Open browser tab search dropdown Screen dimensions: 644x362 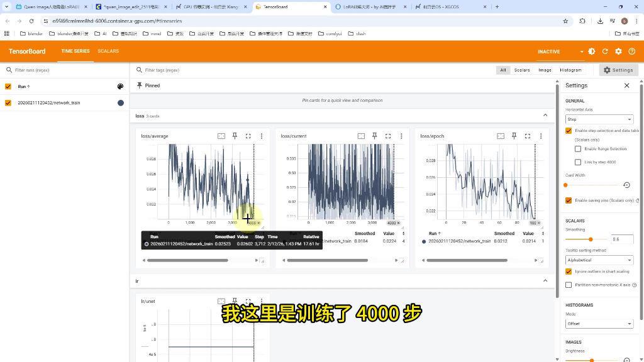click(x=6, y=6)
